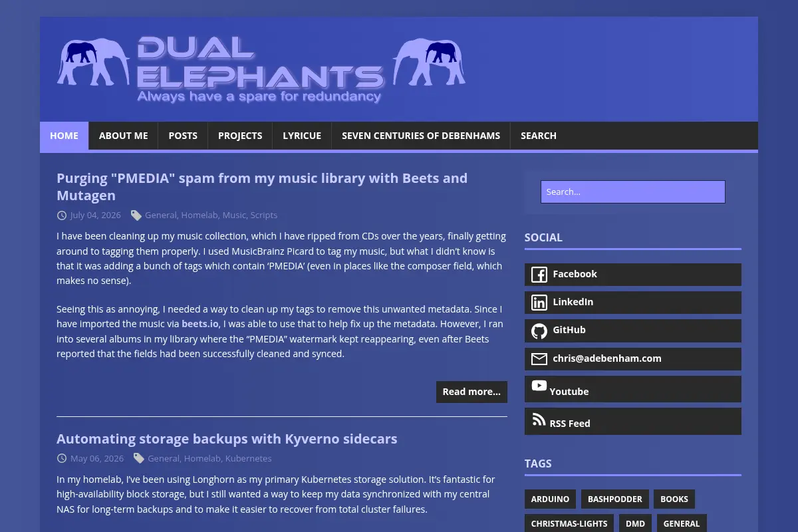Select the BASHPODDER tag
This screenshot has height=532, width=798.
point(615,499)
